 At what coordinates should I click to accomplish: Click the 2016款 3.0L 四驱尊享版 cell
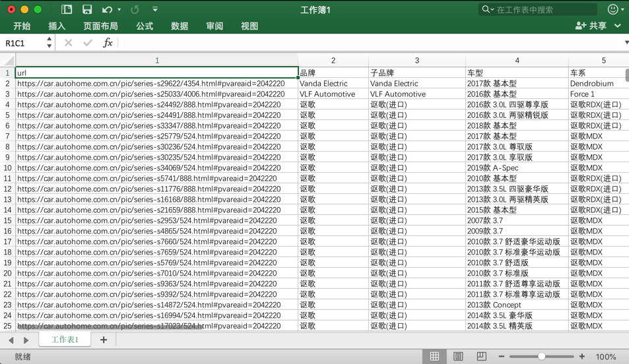[x=517, y=104]
